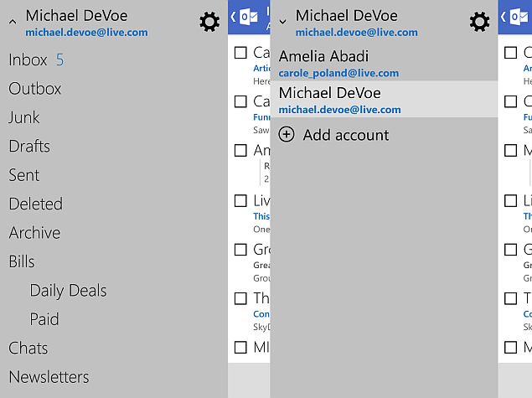532x398 pixels.
Task: Show the Newsletters folder
Action: 49,377
